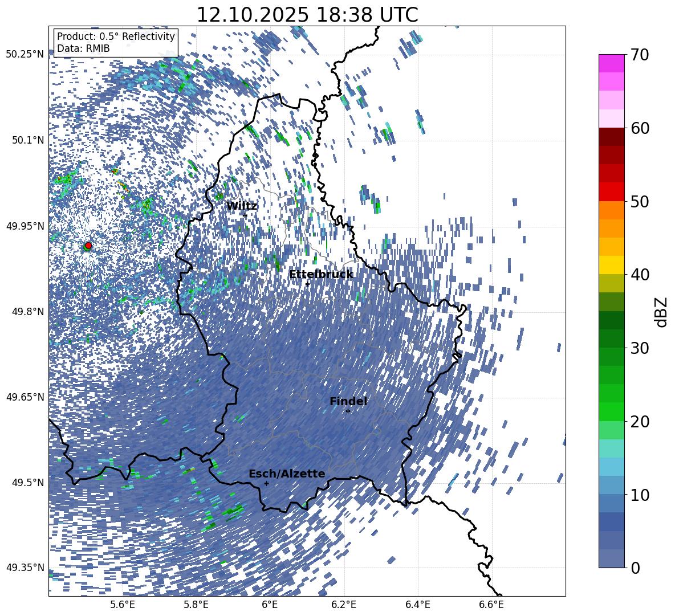Click the 50.1°N latitude tick label
675x616 pixels.
pos(27,140)
